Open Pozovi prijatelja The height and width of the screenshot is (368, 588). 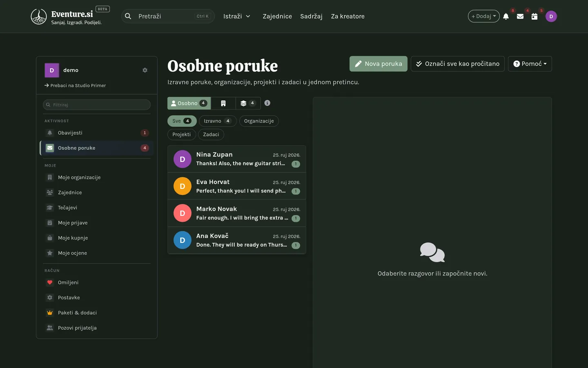coord(96,328)
